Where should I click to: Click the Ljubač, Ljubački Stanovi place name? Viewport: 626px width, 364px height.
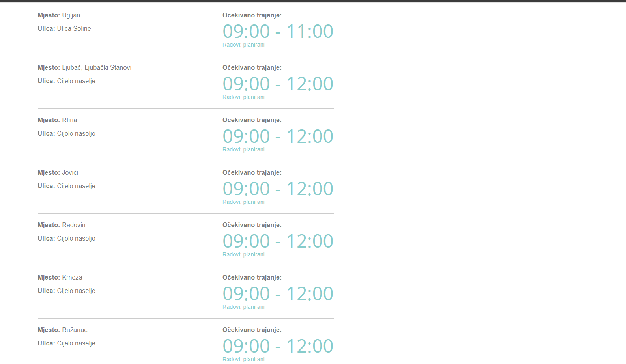point(97,68)
